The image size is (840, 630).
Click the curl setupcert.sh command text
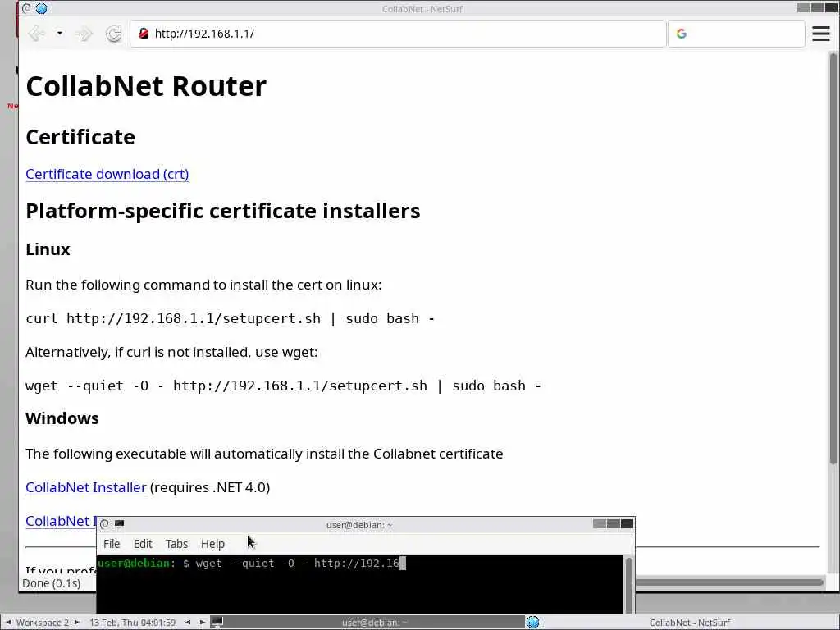point(231,318)
